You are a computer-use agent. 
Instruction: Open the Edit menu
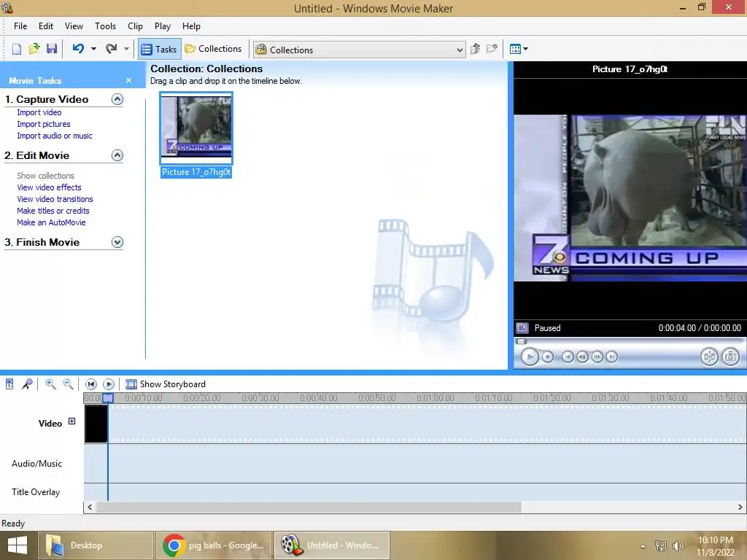[x=46, y=26]
